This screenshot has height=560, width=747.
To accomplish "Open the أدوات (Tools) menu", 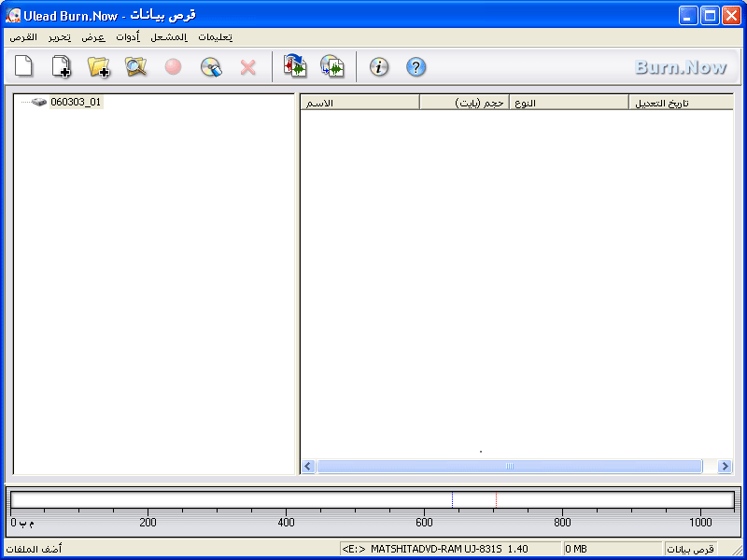I will point(128,37).
